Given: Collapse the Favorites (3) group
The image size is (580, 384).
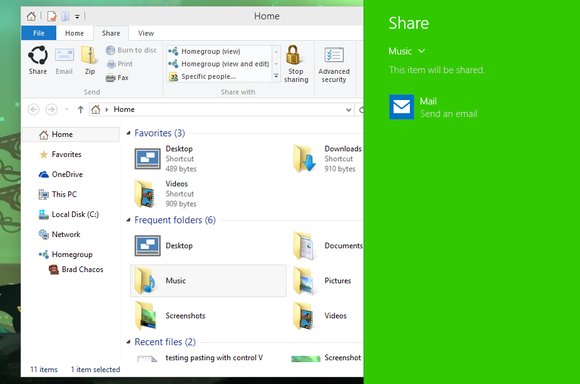Looking at the screenshot, I should coord(128,133).
